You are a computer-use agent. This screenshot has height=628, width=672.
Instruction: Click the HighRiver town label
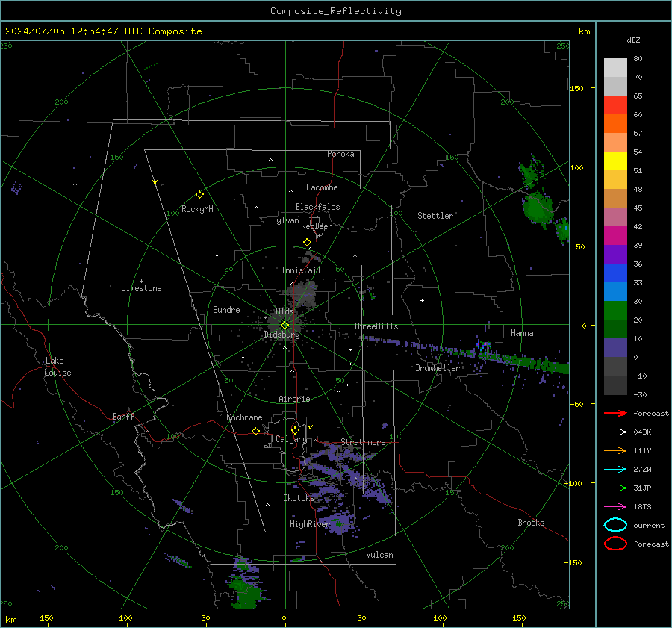point(309,524)
